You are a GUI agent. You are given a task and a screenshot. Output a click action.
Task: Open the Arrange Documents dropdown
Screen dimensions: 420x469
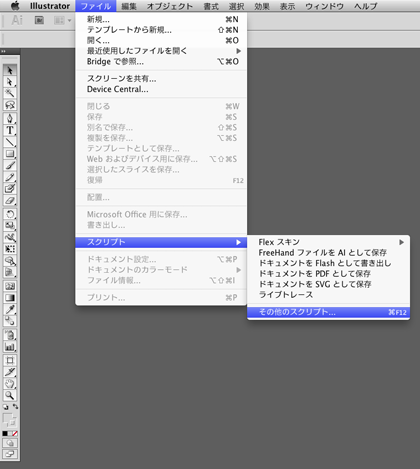[62, 21]
